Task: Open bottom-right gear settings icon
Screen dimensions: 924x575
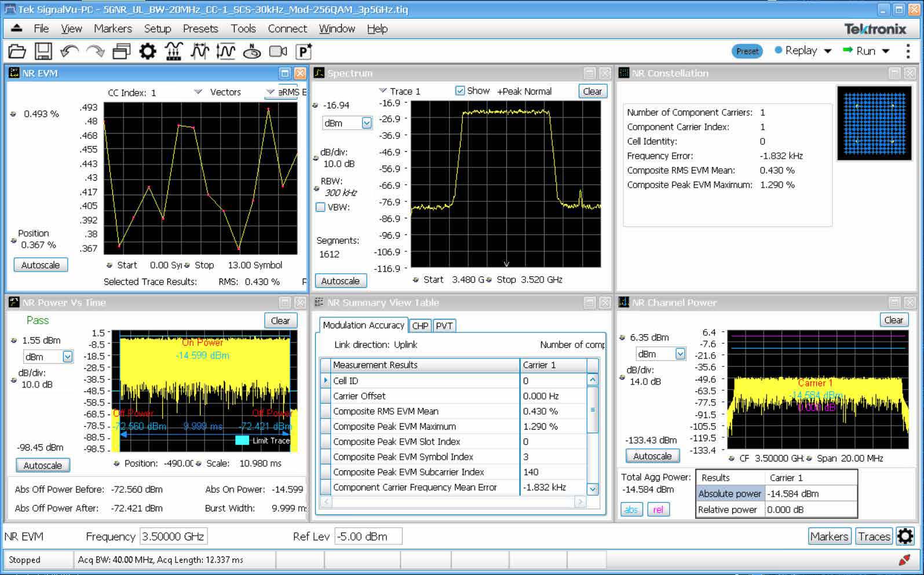Action: coord(905,536)
